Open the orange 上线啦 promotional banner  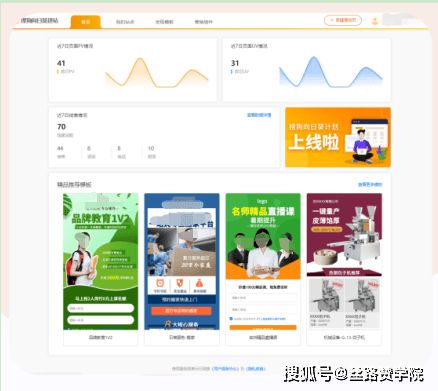click(x=338, y=137)
